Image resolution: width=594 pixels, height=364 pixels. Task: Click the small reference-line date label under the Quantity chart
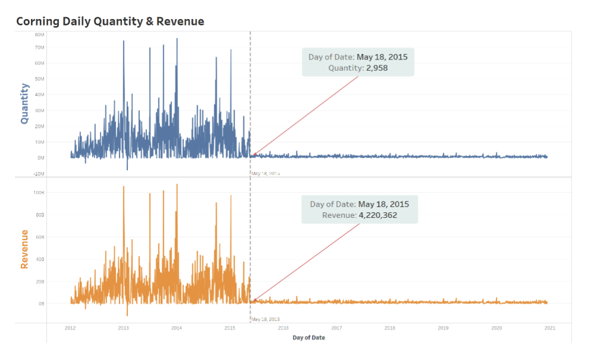click(265, 174)
